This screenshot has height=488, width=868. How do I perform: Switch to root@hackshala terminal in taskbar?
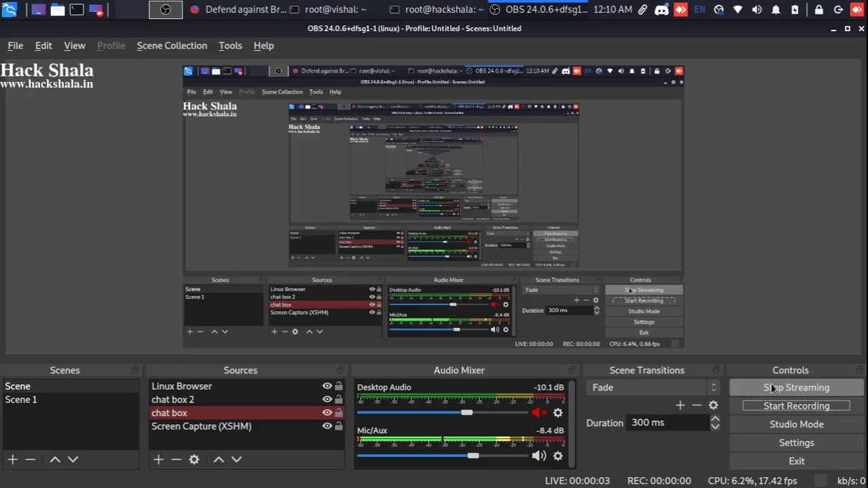coord(437,9)
